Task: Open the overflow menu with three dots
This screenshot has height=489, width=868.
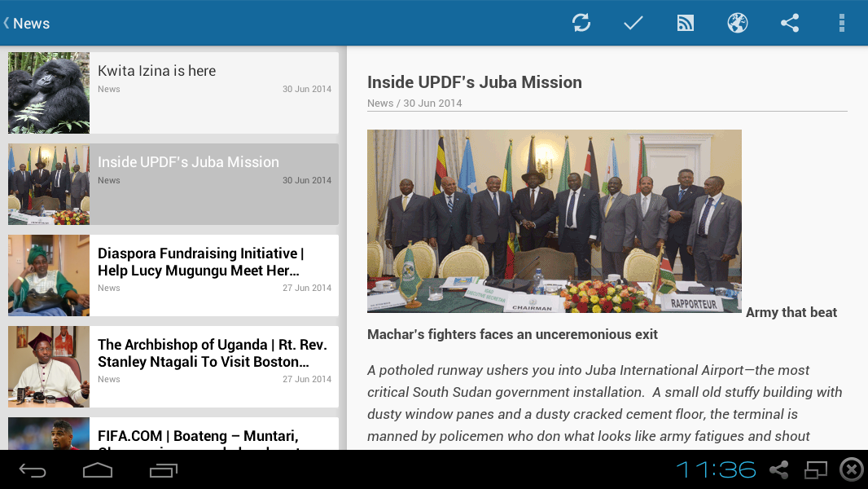Action: point(841,23)
